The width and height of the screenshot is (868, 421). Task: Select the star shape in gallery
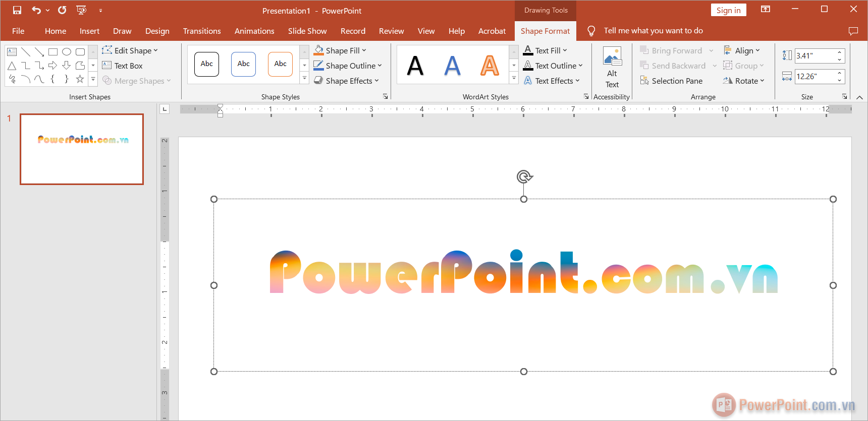[80, 79]
